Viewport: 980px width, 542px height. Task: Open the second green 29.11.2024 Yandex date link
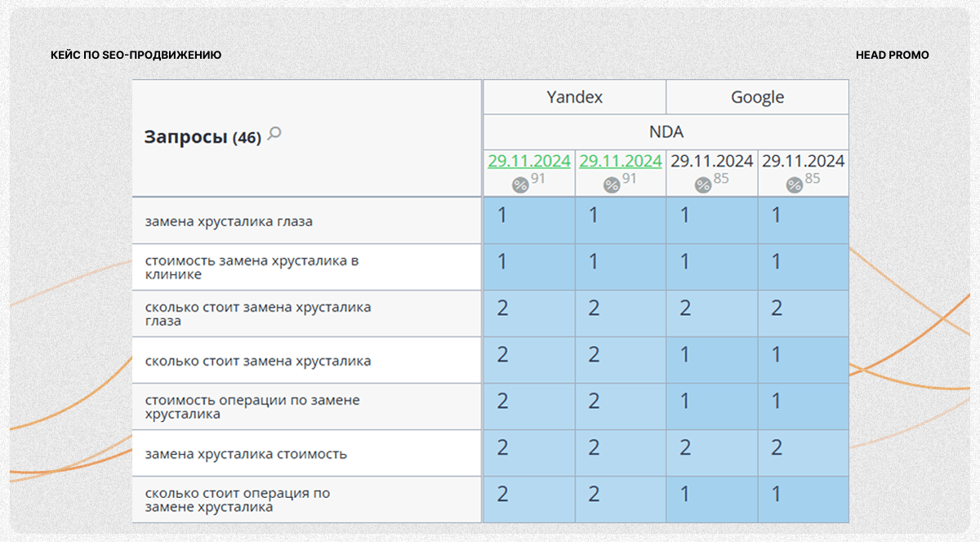click(x=621, y=162)
